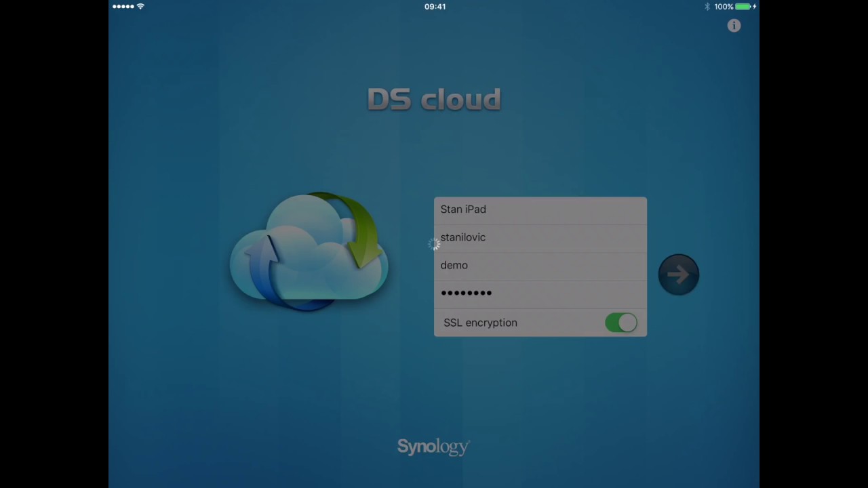Select the 'Stan iPad' device name field
Viewport: 868px width, 488px height.
pyautogui.click(x=540, y=209)
